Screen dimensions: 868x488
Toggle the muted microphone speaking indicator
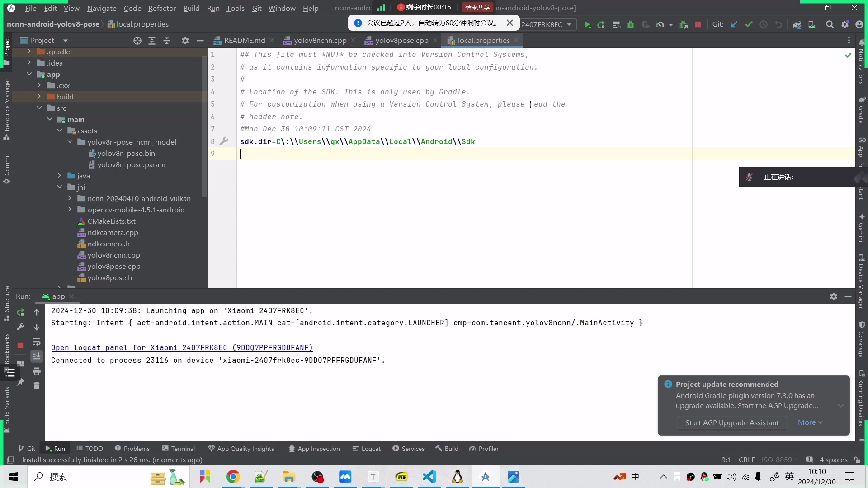749,177
